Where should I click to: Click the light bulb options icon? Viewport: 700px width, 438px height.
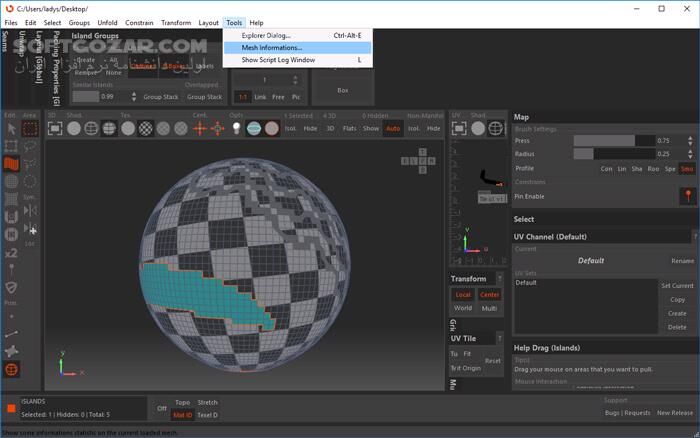pos(236,129)
